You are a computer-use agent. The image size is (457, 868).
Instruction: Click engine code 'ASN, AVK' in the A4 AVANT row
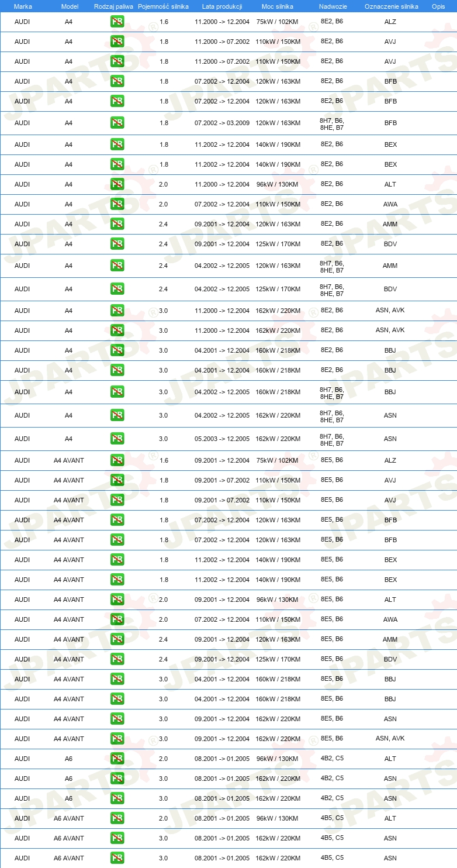390,739
